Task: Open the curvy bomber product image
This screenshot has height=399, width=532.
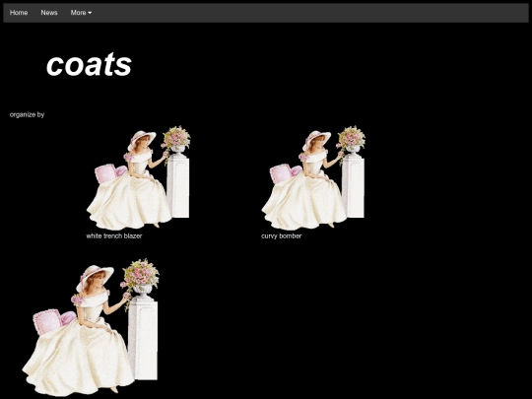Action: (313, 177)
